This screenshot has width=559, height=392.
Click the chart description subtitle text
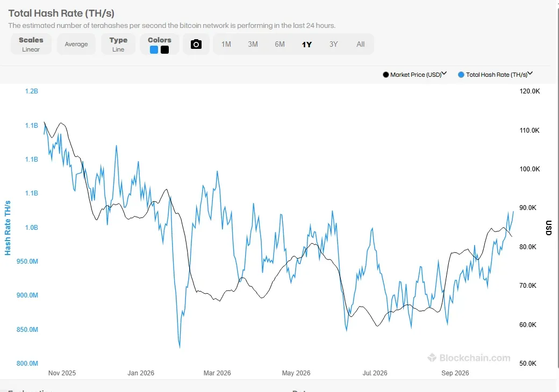tap(172, 26)
